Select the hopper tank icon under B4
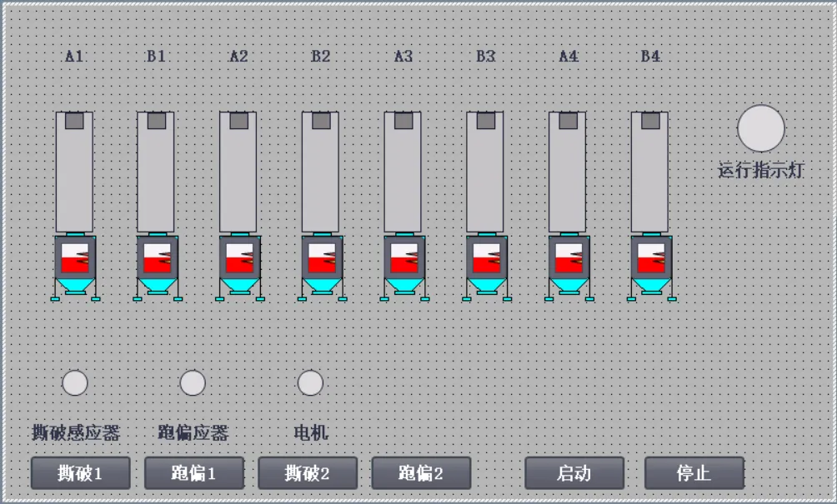The height and width of the screenshot is (504, 837). coord(651,267)
